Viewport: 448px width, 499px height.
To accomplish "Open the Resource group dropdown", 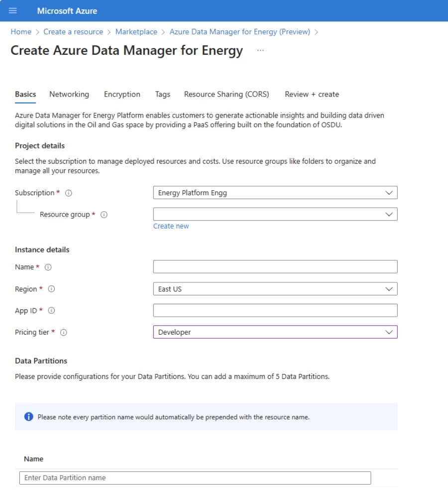I will coord(275,214).
